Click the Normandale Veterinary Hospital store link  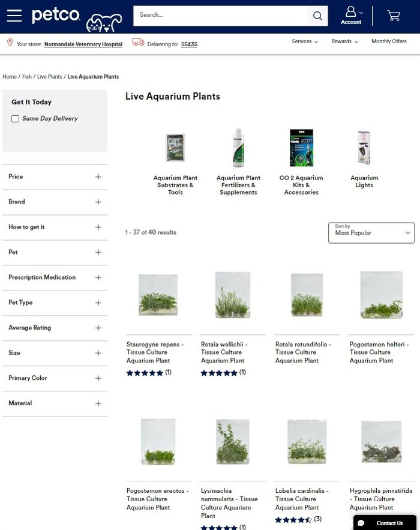click(83, 44)
